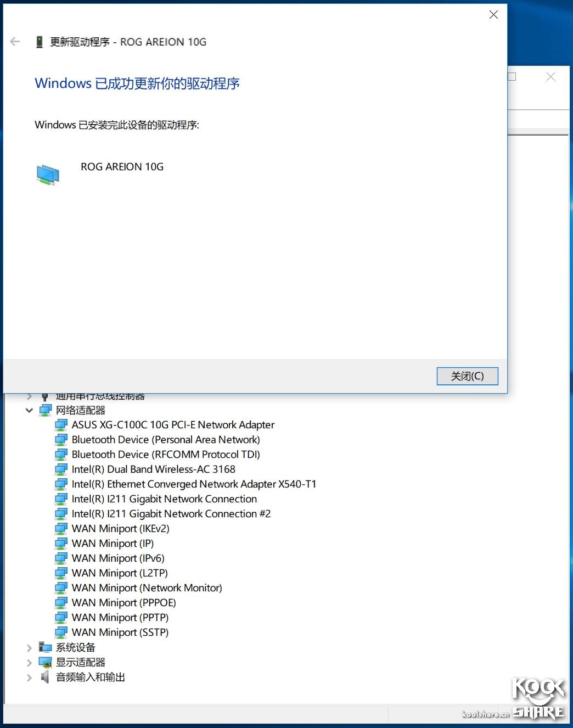Select the 网络适配器 category label
The image size is (573, 728).
point(81,410)
